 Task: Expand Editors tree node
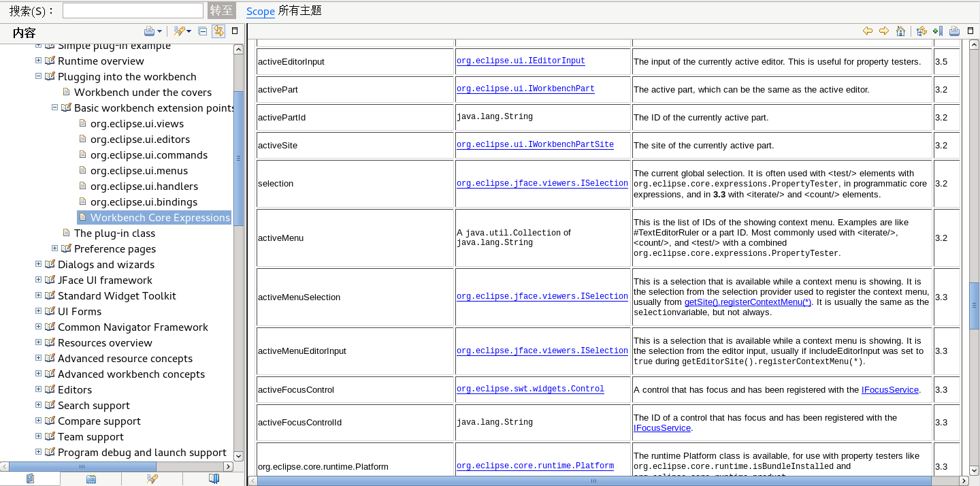(x=39, y=389)
